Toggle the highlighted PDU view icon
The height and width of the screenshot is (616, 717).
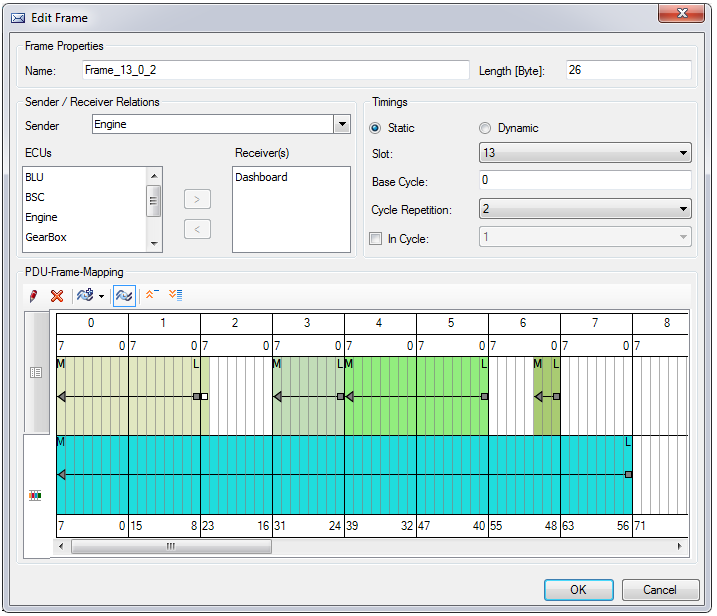point(124,296)
